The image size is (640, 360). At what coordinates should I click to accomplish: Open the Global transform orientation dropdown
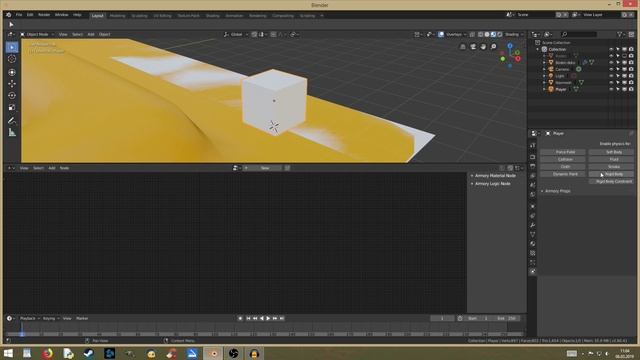[236, 35]
